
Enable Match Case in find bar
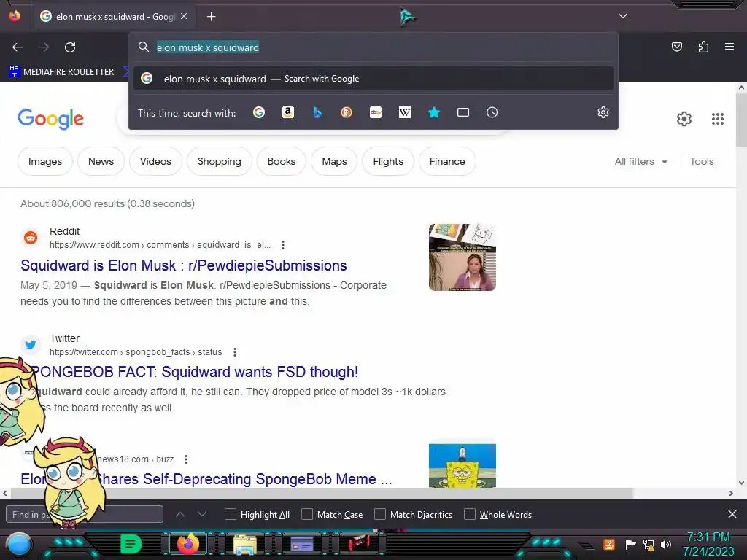[x=307, y=514]
